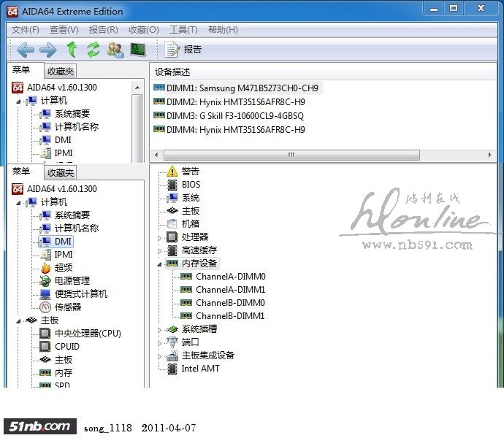Open the 报告(R) menu
The image size is (504, 438).
(x=103, y=30)
